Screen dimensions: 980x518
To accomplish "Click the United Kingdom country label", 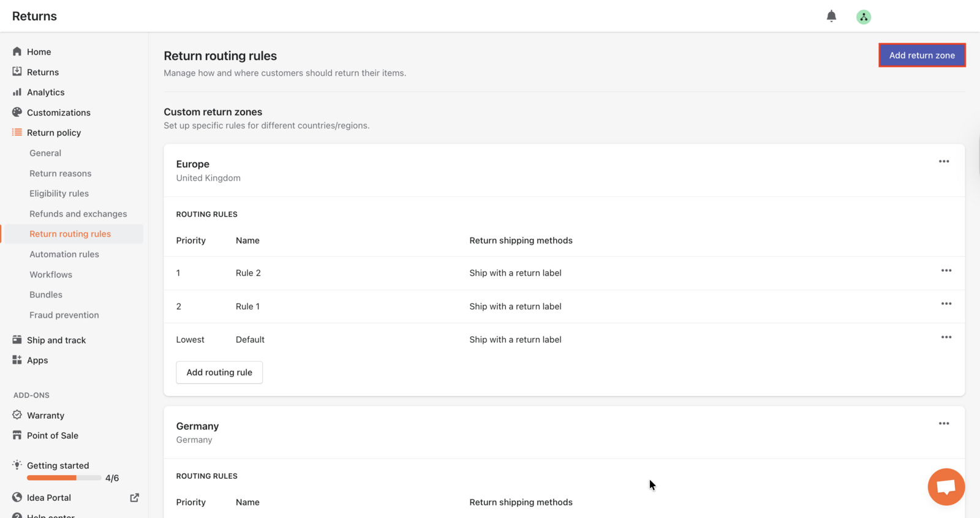I will (208, 178).
